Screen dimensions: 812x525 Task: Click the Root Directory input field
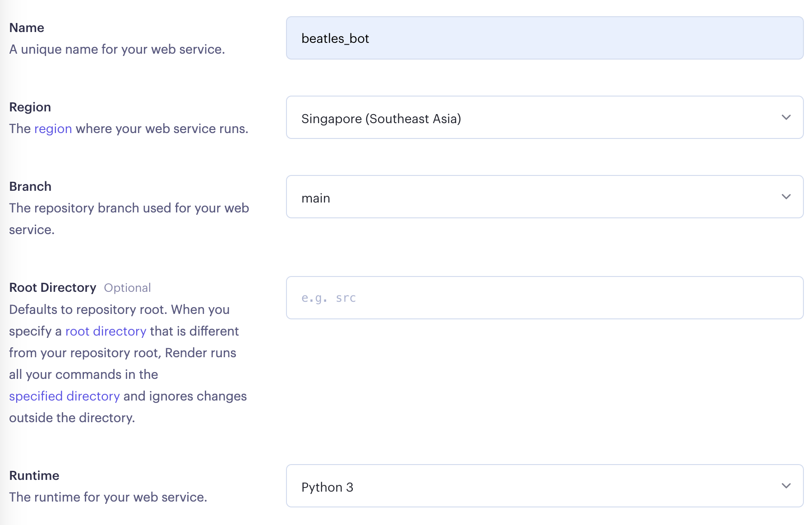496,298
